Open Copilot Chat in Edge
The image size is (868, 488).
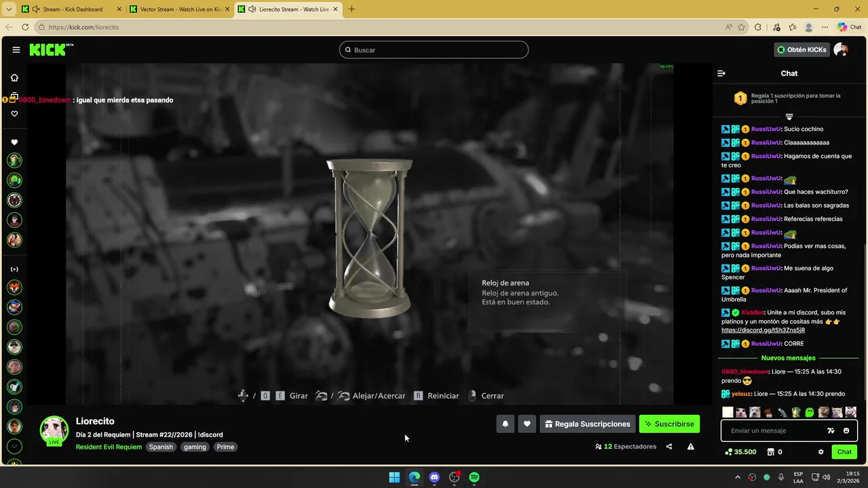point(850,27)
